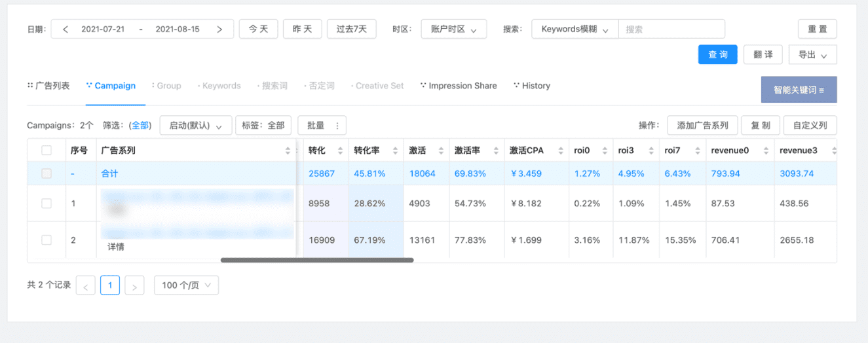Open the 否定词 tab
Screen dimensions: 868x343
click(319, 86)
